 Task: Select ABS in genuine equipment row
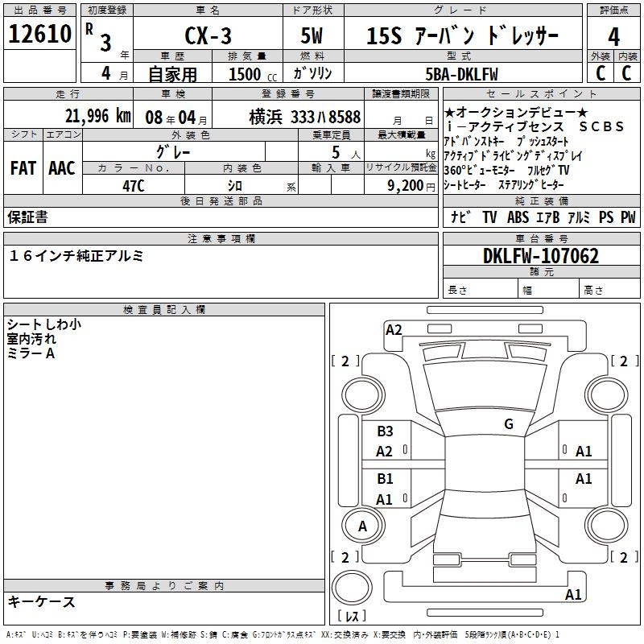pos(518,217)
